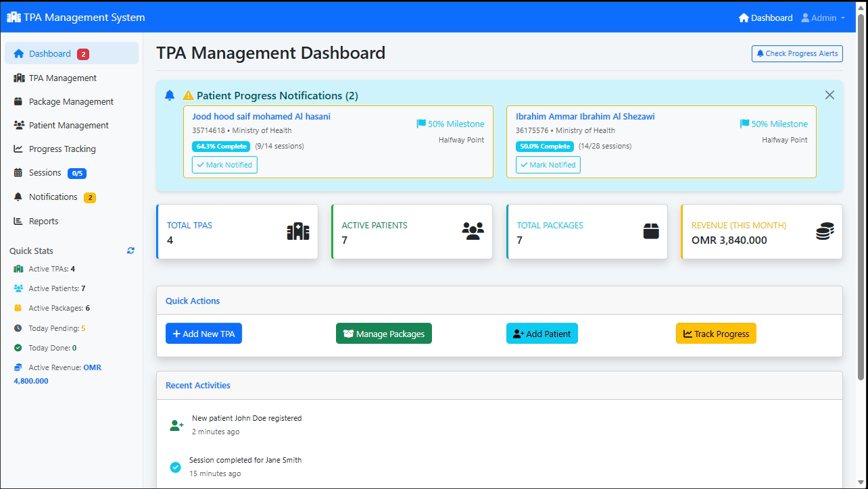Click the Add New TPA button

(x=203, y=334)
